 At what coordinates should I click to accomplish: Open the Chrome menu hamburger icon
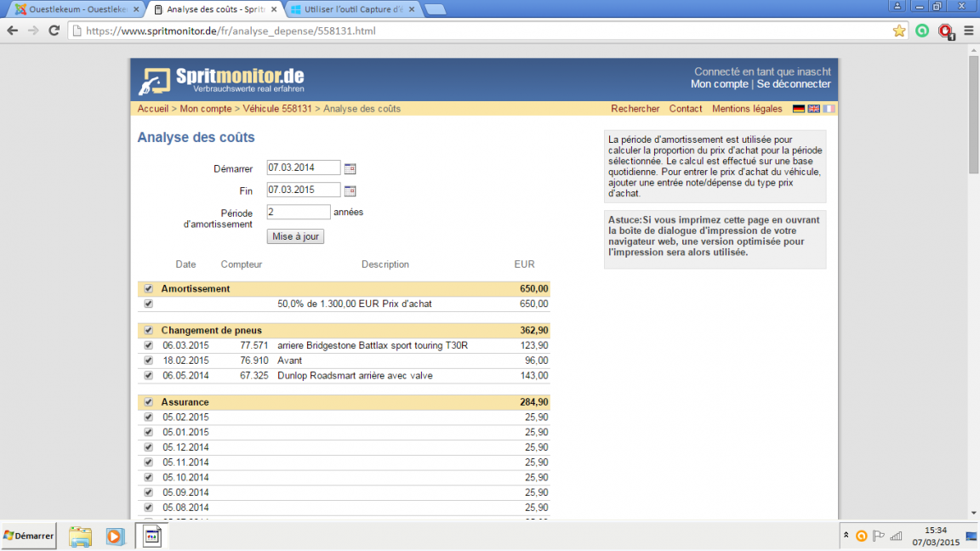point(967,31)
